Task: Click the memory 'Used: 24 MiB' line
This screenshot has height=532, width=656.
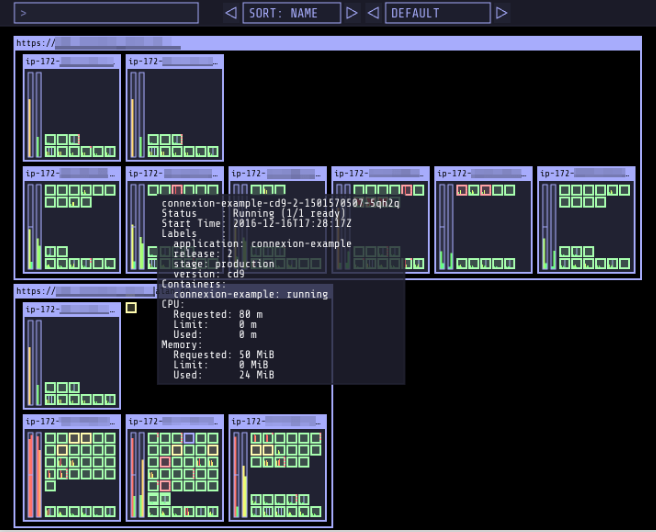Action: tap(224, 375)
